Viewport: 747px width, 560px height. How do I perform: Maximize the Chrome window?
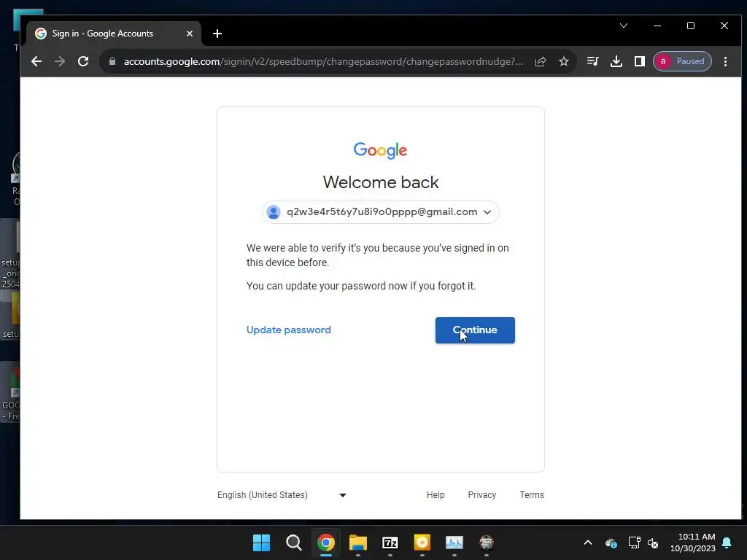click(x=691, y=26)
